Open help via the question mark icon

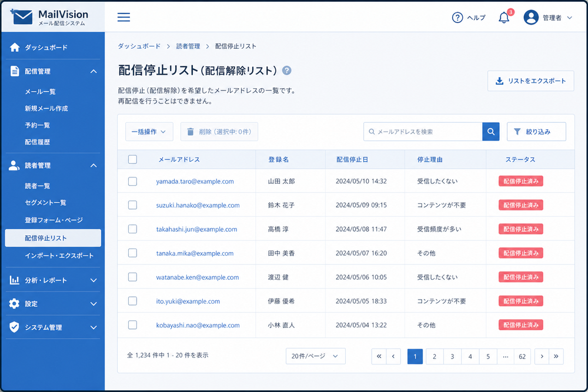pos(457,18)
